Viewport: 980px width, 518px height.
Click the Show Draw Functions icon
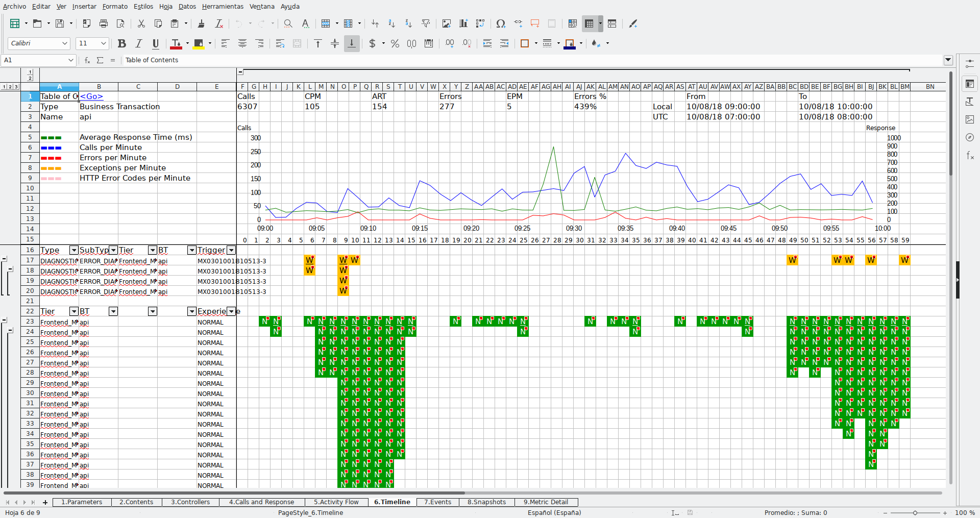pyautogui.click(x=633, y=23)
